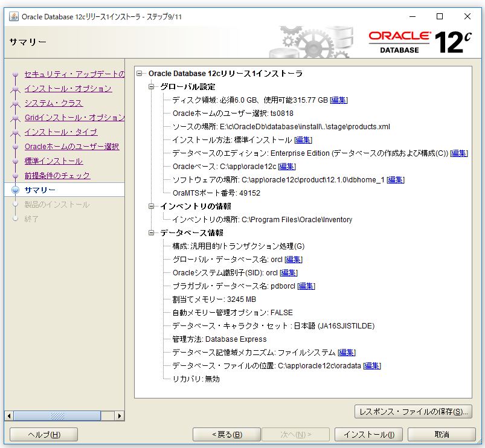Select the 構成: 汎用目的/トランザクション処理 row
485x448 pixels.
click(x=239, y=246)
